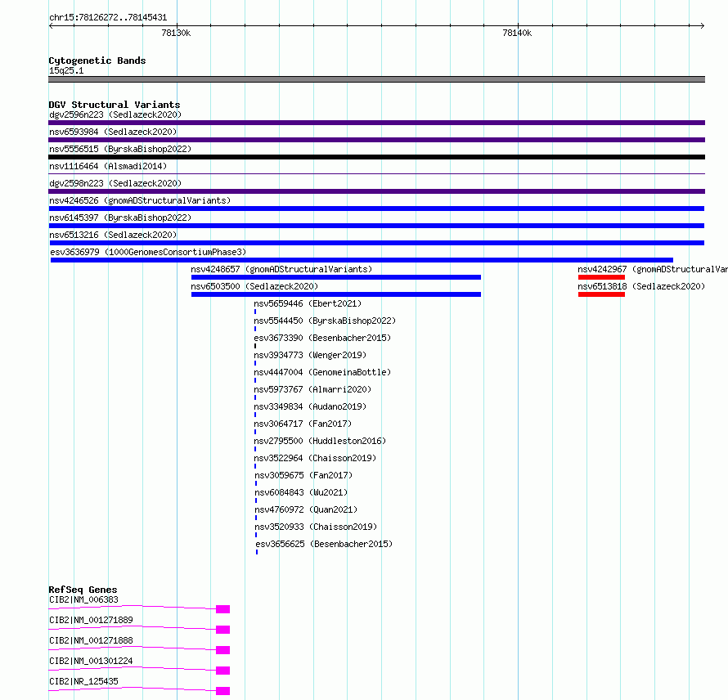728x700 pixels.
Task: Click nsv5544450 (ByrskaBishop2022) label
Action: coord(325,321)
